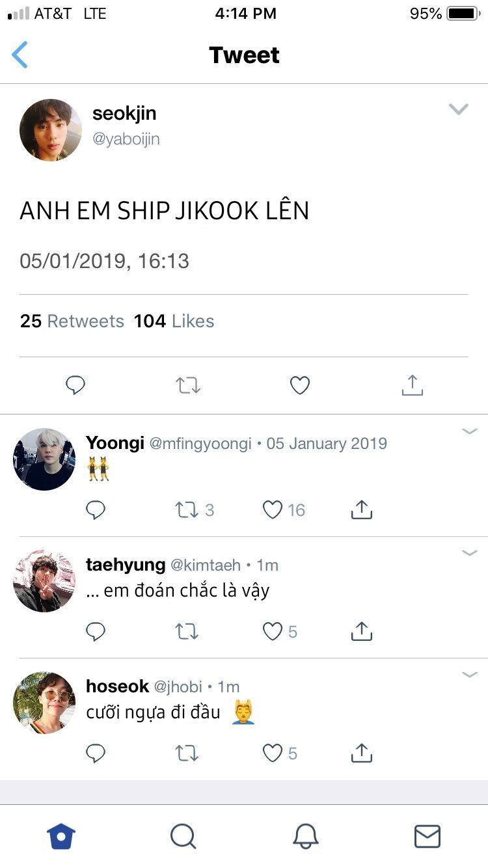Open the @mfingyoongi profile handle
Viewport: 488px width, 868px height.
point(200,444)
